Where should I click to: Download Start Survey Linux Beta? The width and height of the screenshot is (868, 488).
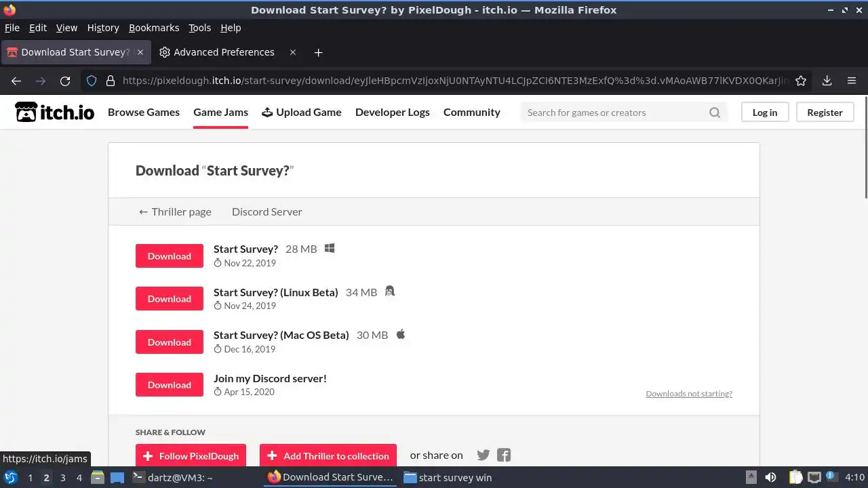click(x=170, y=299)
